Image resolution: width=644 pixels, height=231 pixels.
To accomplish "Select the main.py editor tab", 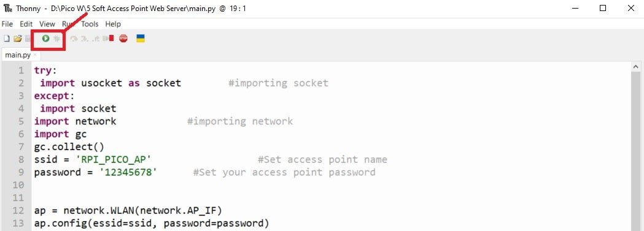I will (x=18, y=55).
